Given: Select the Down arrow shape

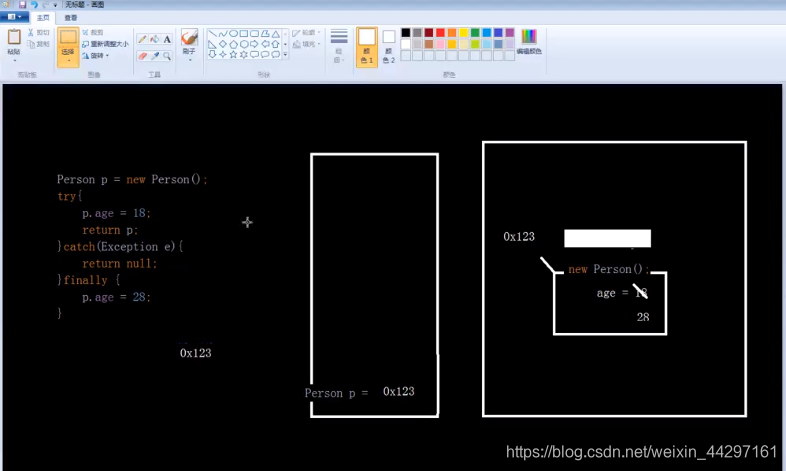Looking at the screenshot, I should pyautogui.click(x=213, y=55).
